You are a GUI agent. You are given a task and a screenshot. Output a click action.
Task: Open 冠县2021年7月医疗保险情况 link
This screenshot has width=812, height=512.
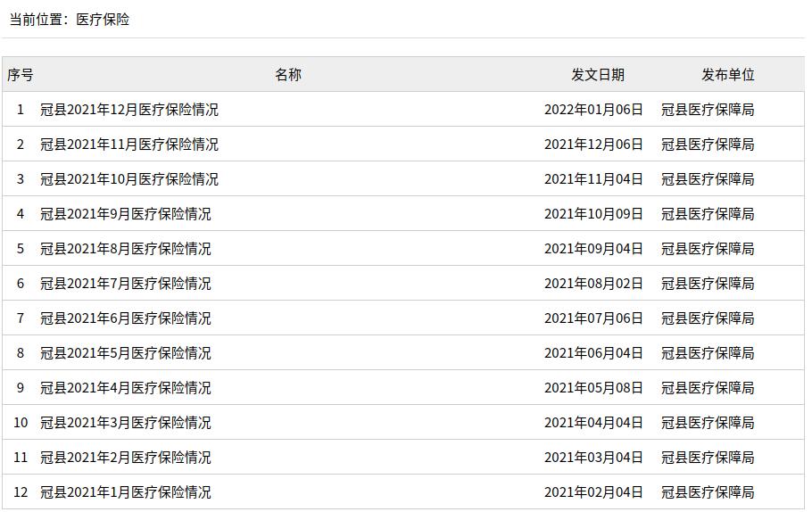(125, 284)
